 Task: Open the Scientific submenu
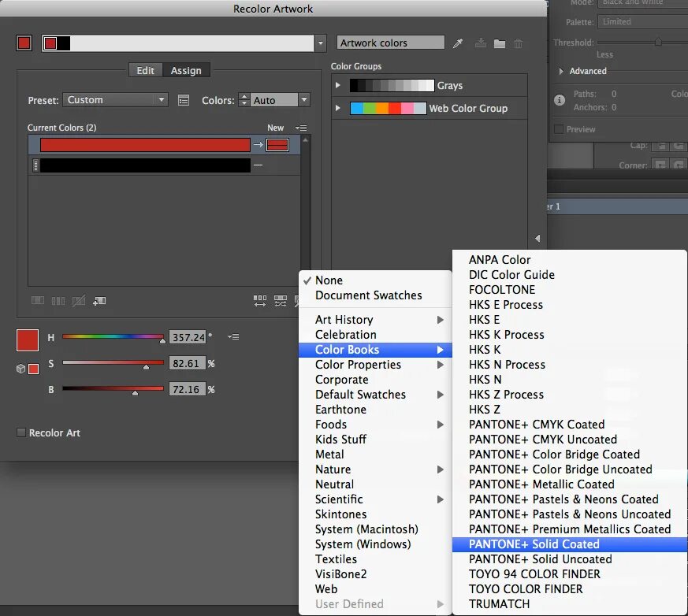coord(375,499)
